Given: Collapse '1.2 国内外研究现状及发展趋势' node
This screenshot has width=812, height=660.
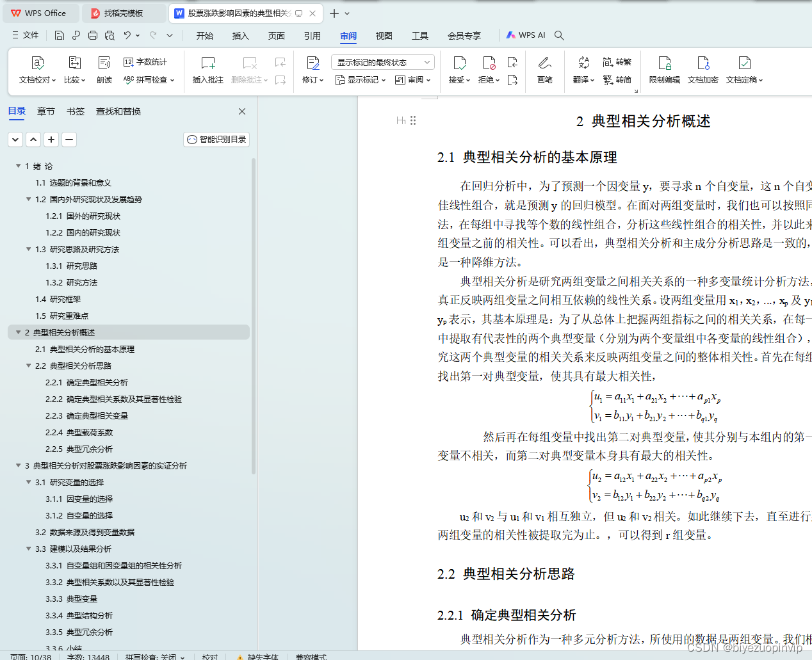Looking at the screenshot, I should tap(28, 199).
